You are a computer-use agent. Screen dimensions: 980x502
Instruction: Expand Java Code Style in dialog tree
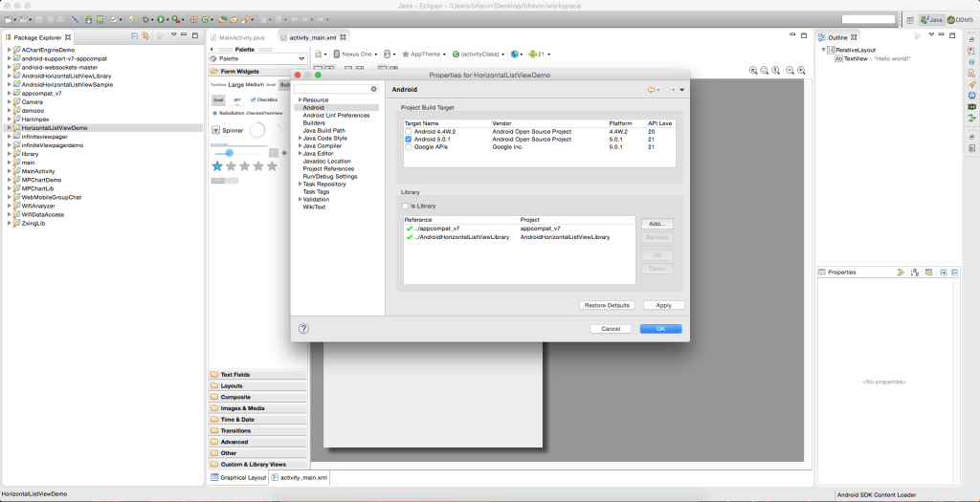[x=300, y=138]
